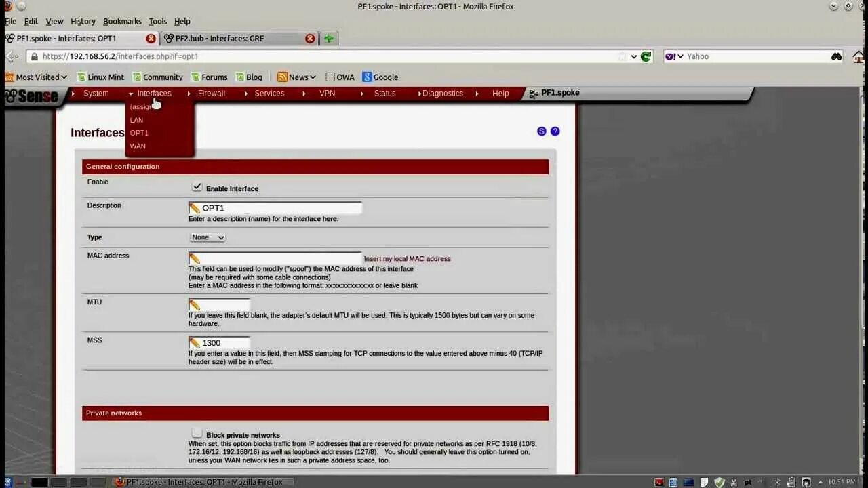The image size is (868, 488).
Task: Click the Interfaces menu in pfSense navbar
Action: (154, 94)
